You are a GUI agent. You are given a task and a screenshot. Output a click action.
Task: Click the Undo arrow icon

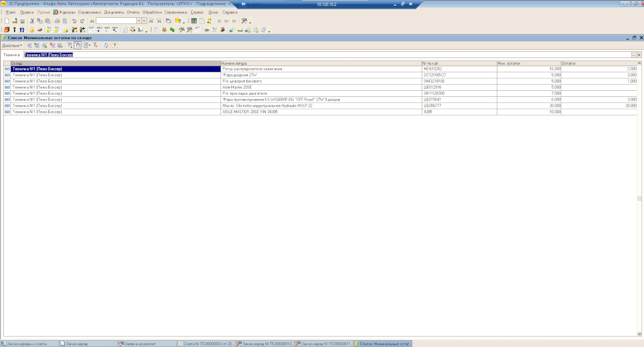74,21
